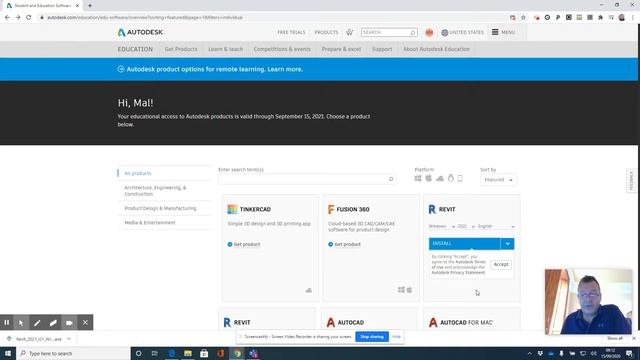The width and height of the screenshot is (640, 360).
Task: Toggle the Screencastify webcam icon
Action: (69, 322)
